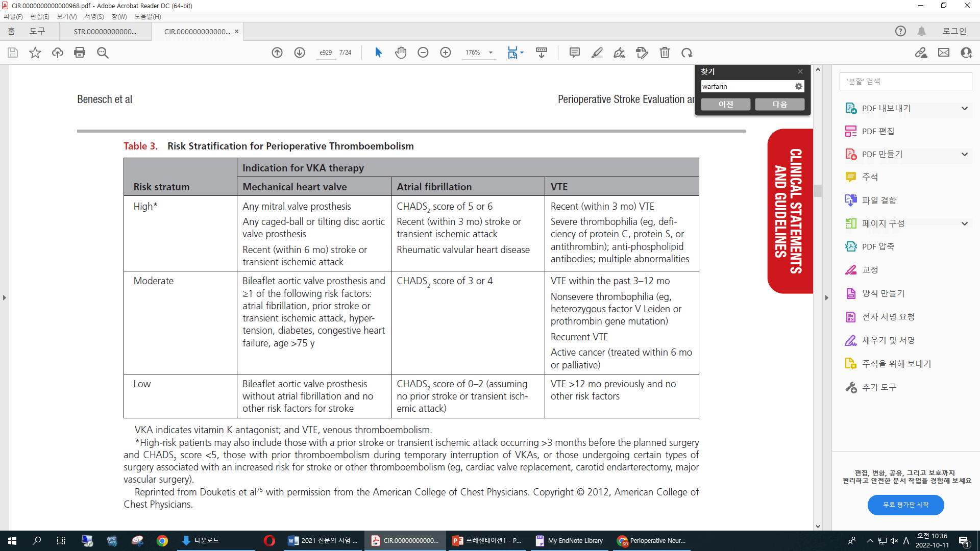Click the tools search box in right pane
980x551 pixels.
click(x=905, y=81)
